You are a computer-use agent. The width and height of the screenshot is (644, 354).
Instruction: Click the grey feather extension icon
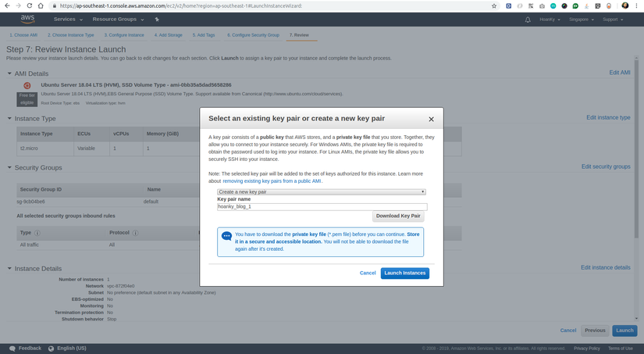click(x=520, y=5)
